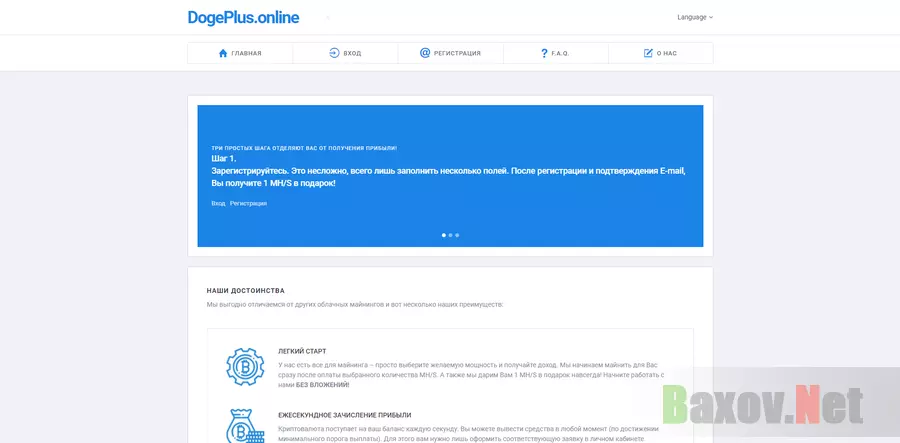Open the Регистрация navigation item
This screenshot has width=900, height=443.
point(451,53)
